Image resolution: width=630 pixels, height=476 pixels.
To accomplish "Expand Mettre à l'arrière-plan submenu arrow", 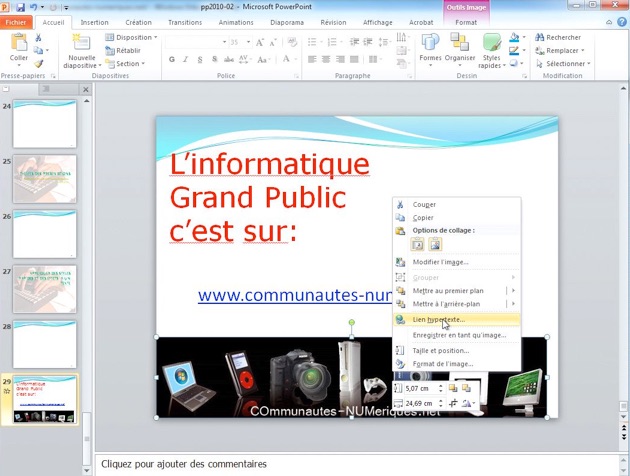I will click(x=513, y=304).
